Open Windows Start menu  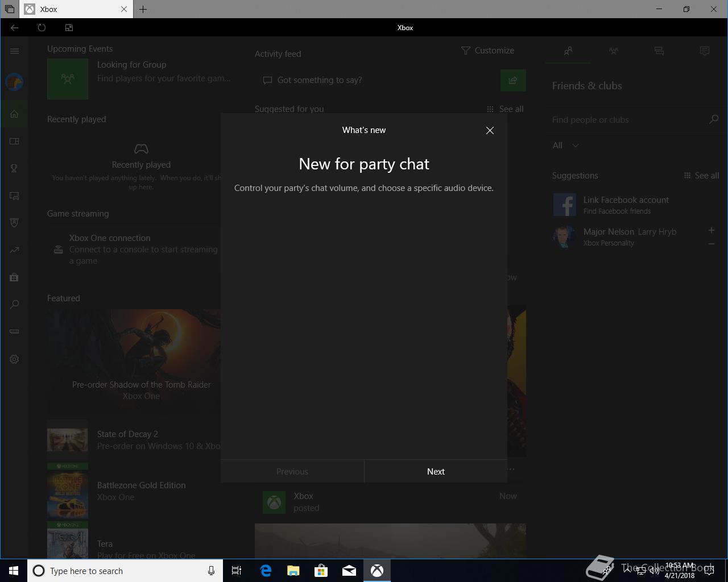[x=14, y=571]
